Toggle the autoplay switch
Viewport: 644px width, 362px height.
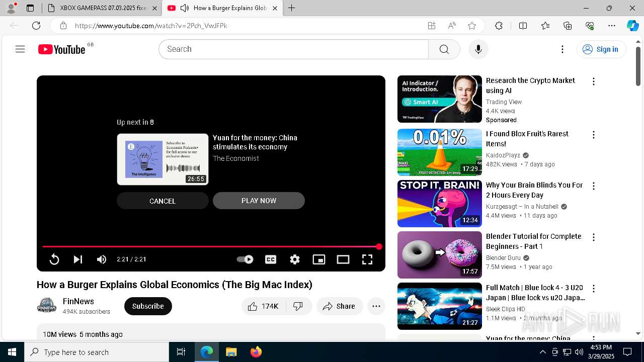coord(245,259)
